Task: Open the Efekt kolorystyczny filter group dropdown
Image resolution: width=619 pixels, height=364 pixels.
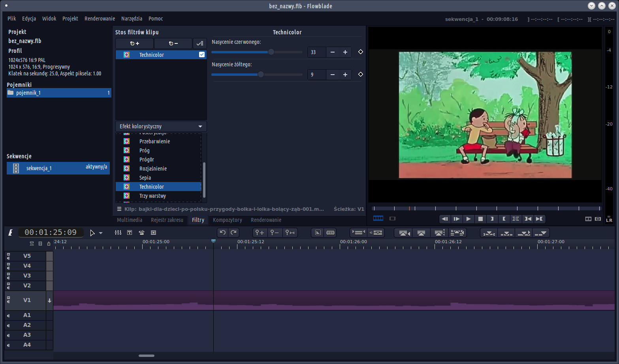Action: (161, 126)
